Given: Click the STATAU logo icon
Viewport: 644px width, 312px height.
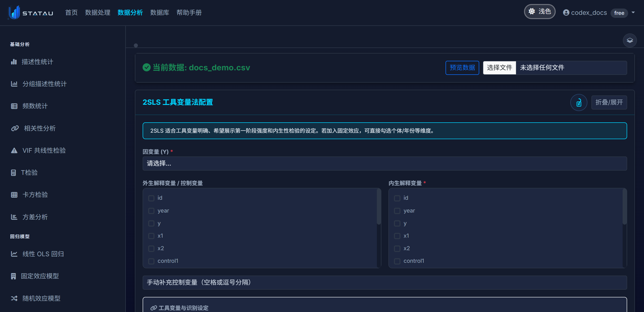Looking at the screenshot, I should [x=14, y=13].
